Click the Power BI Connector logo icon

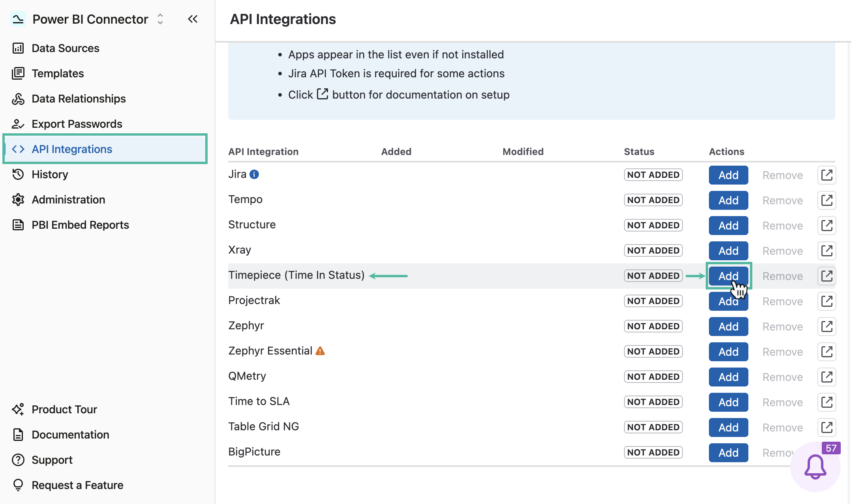coord(18,19)
